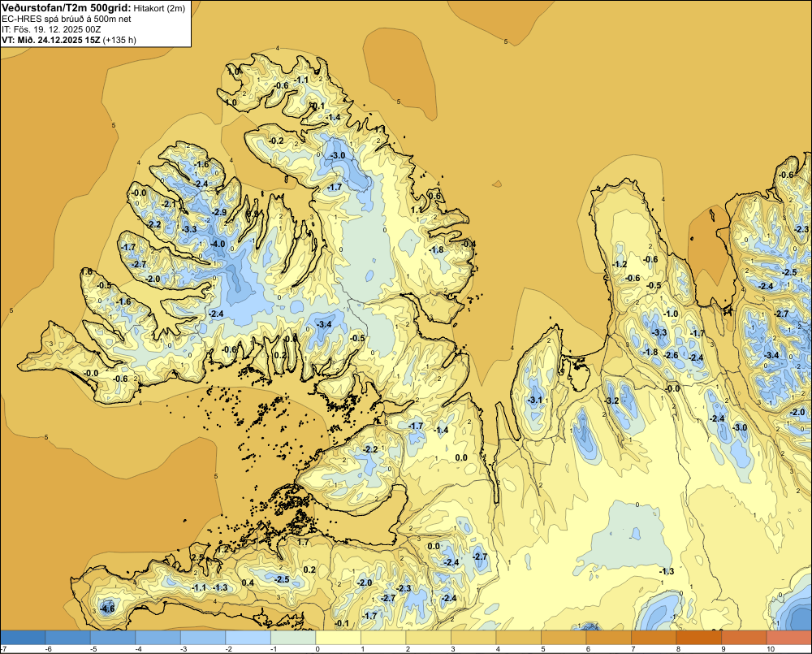Click the 1.8 temperature label on west coast
Viewport: 812px width, 654px height.
(87, 271)
